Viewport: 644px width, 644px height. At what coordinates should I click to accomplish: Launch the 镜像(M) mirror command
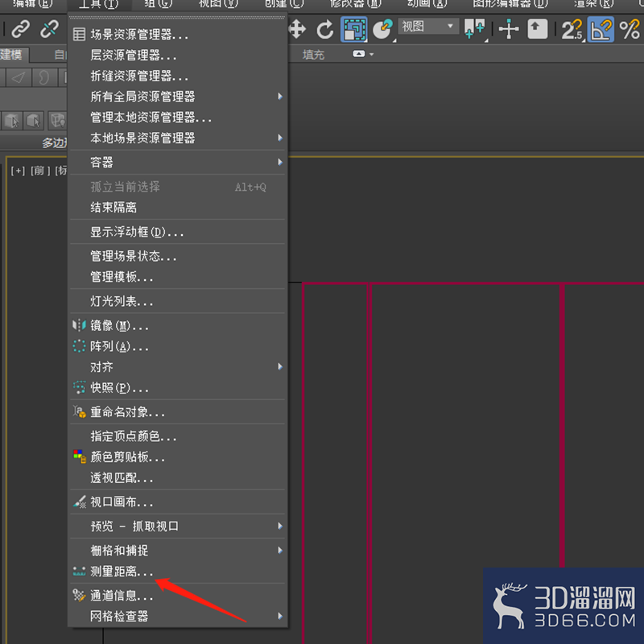(177, 326)
